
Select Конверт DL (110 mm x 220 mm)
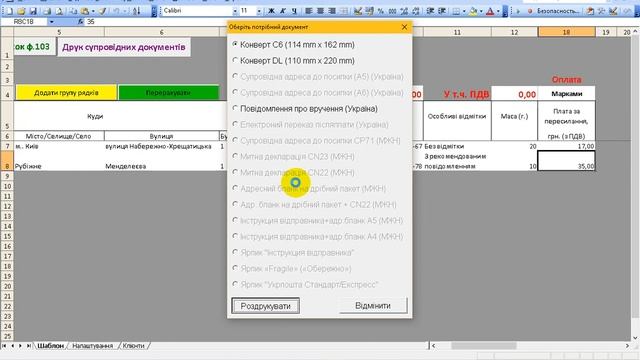pyautogui.click(x=293, y=60)
